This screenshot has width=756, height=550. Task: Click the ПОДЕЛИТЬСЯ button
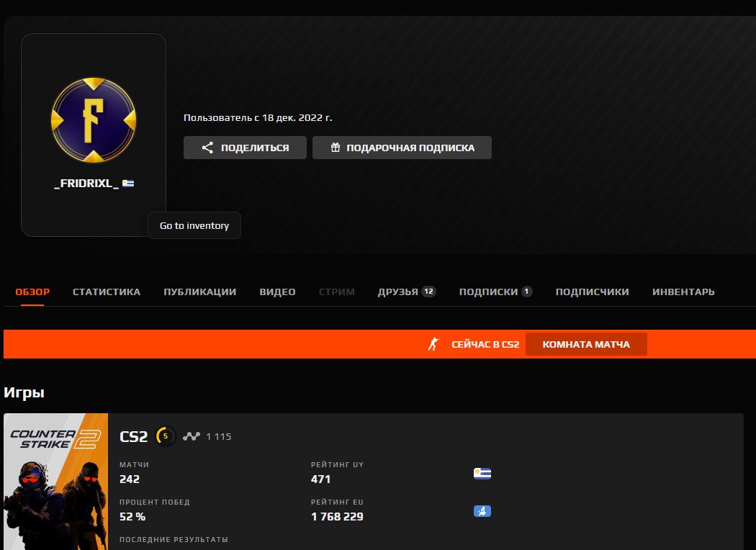coord(245,147)
